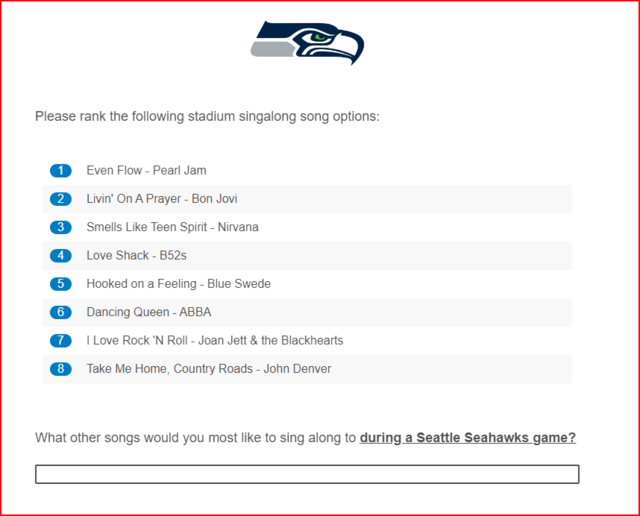
Task: Select the number 7 rank badge
Action: [x=61, y=340]
